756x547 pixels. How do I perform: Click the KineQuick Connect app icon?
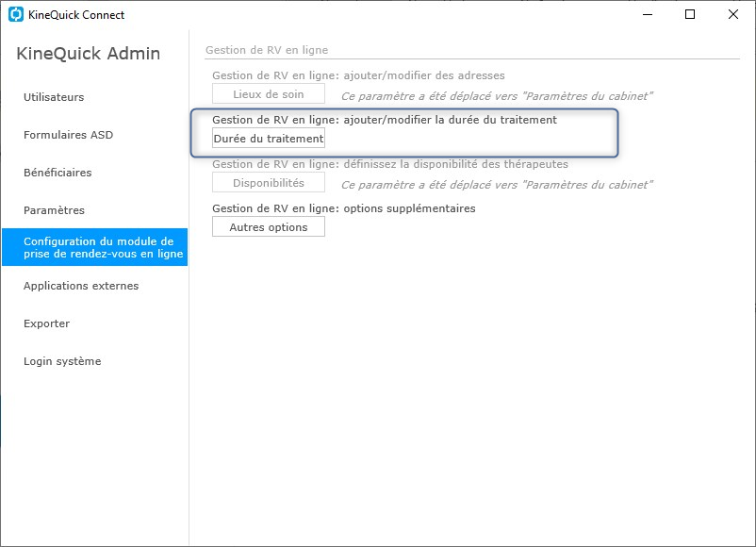16,14
